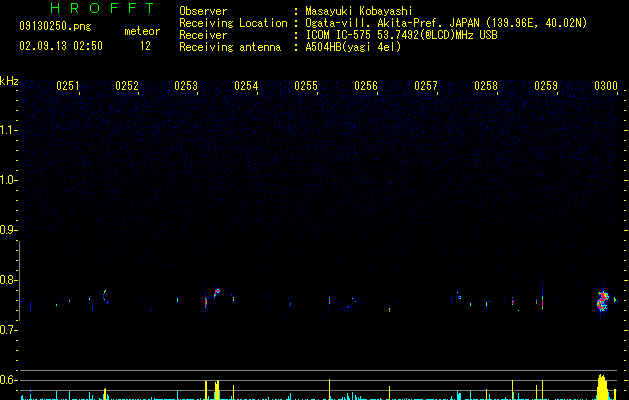
Task: Click the ICOM IC-575 receiver text
Action: tap(401, 35)
